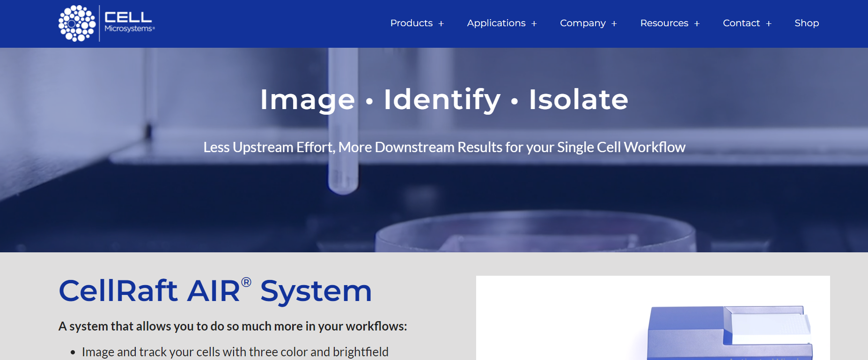Click the "do so much more" intro sentence
Image resolution: width=868 pixels, height=360 pixels.
point(233,326)
